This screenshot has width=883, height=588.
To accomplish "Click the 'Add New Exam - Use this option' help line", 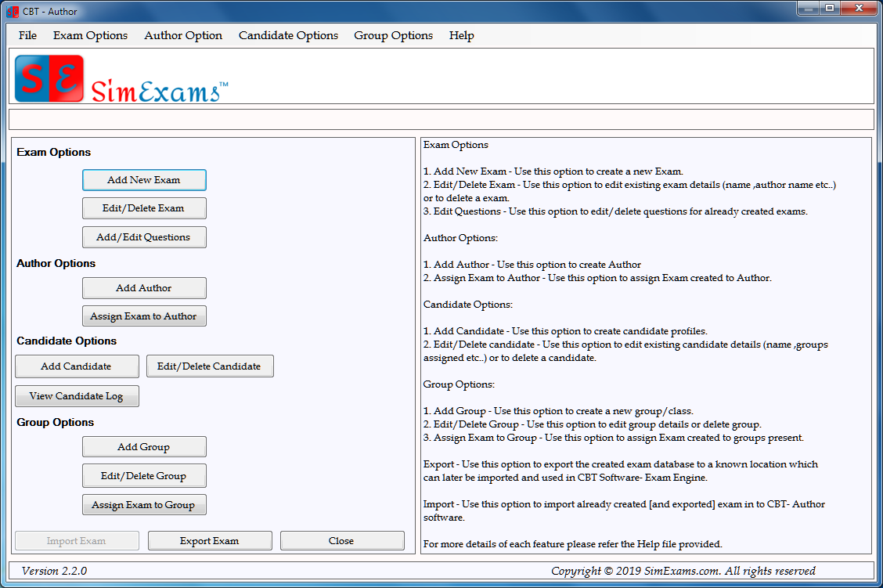I will click(553, 171).
